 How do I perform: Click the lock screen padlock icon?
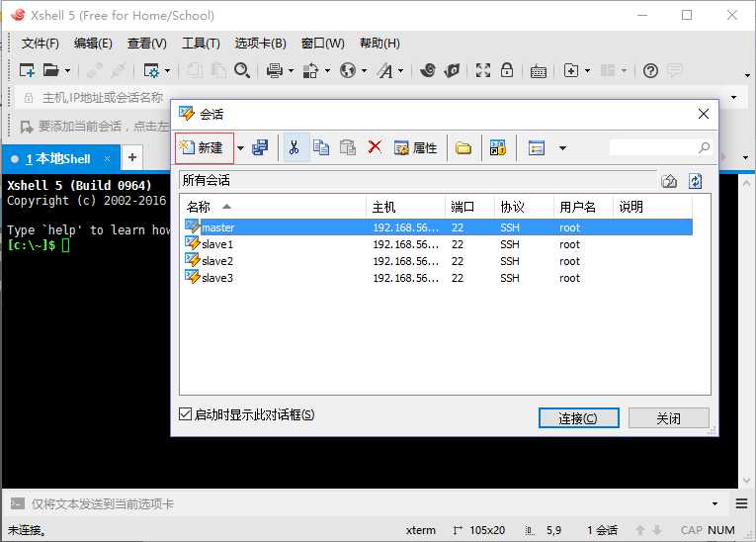point(507,70)
